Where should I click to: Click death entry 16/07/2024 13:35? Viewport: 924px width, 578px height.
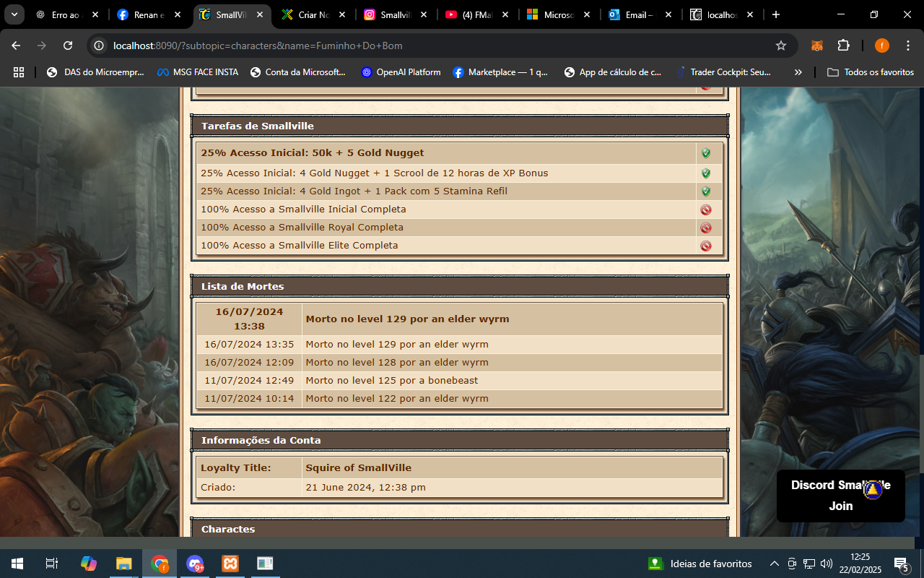(x=460, y=345)
